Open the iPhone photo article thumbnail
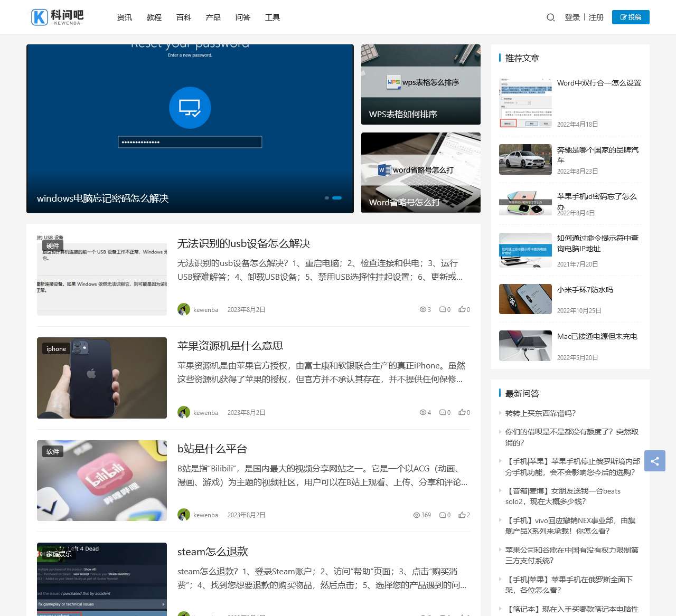The height and width of the screenshot is (616, 676). [102, 378]
